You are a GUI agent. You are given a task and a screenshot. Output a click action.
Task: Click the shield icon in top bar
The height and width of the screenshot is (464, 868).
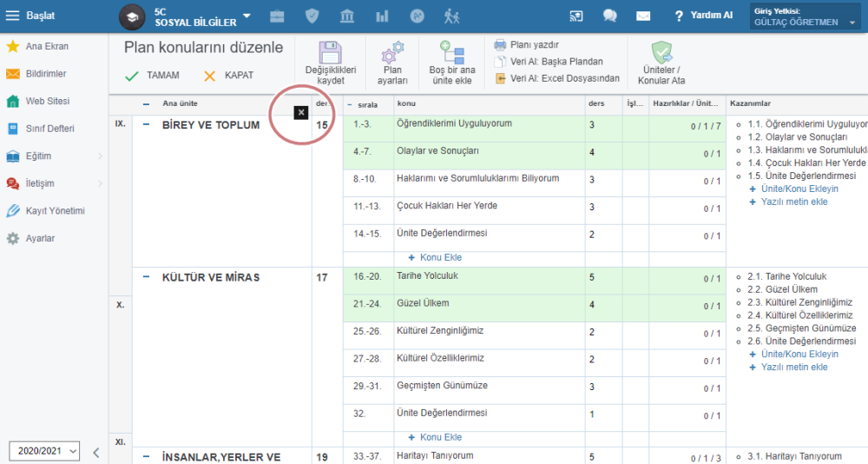pos(312,16)
